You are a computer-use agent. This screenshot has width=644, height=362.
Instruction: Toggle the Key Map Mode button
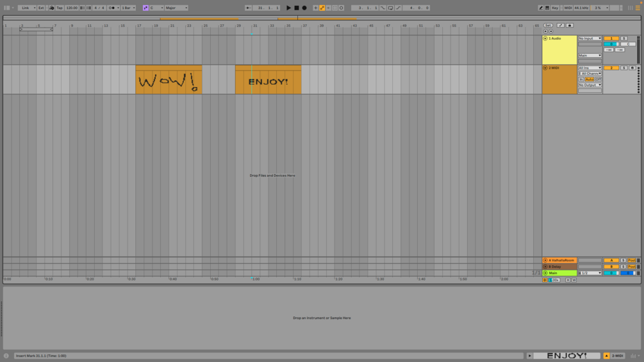pyautogui.click(x=555, y=8)
